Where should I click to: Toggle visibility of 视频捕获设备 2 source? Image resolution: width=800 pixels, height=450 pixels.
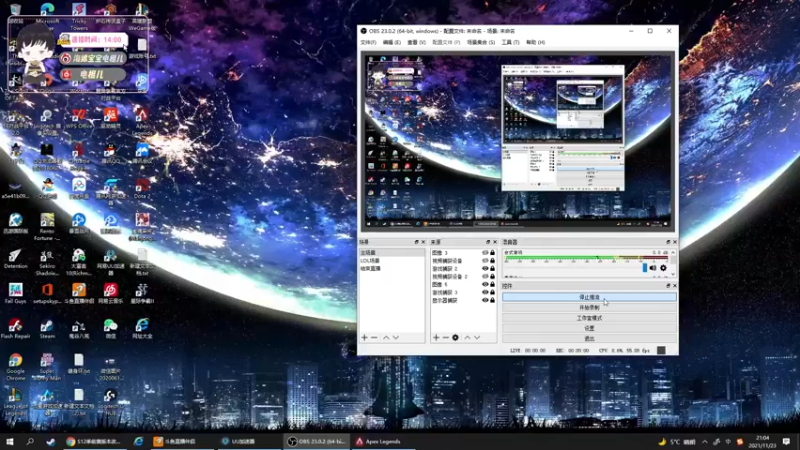pyautogui.click(x=485, y=277)
